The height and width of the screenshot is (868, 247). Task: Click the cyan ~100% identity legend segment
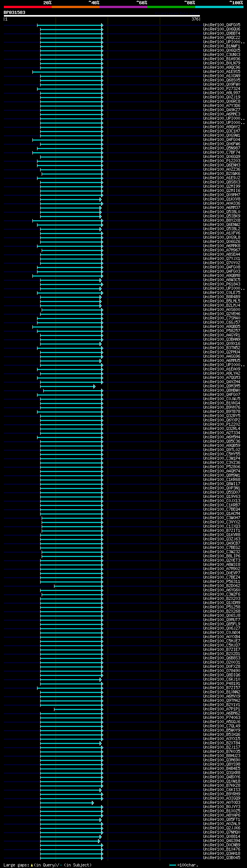tap(219, 7)
